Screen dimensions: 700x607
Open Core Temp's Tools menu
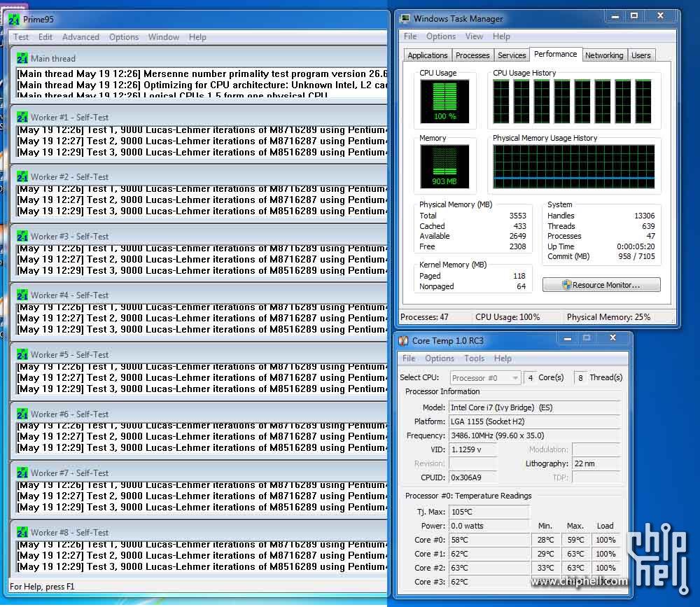click(x=474, y=358)
